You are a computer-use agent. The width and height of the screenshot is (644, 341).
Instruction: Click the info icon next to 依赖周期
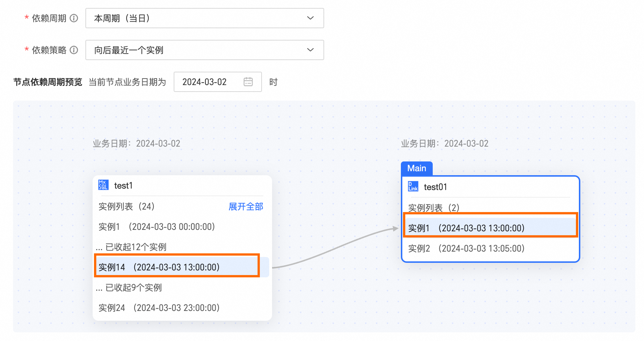74,18
